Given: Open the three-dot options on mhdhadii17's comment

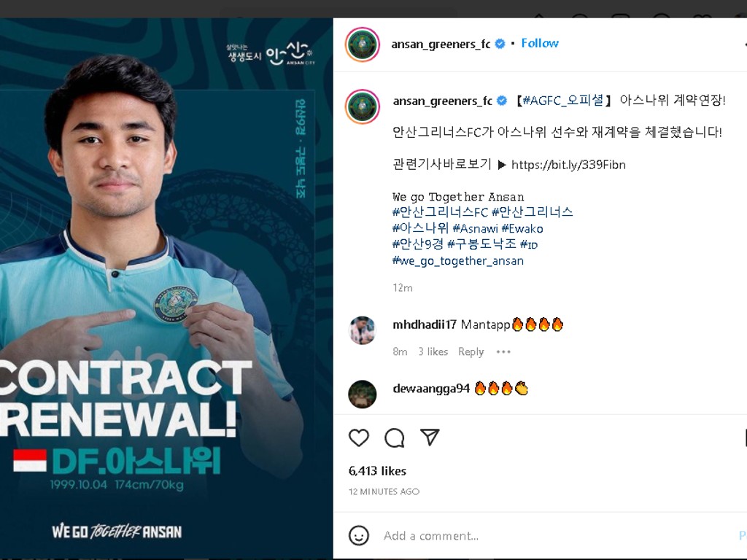Looking at the screenshot, I should [x=503, y=352].
